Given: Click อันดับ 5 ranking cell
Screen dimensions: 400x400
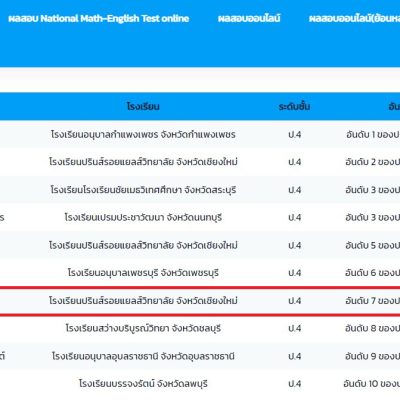Looking at the screenshot, I should tap(373, 245).
